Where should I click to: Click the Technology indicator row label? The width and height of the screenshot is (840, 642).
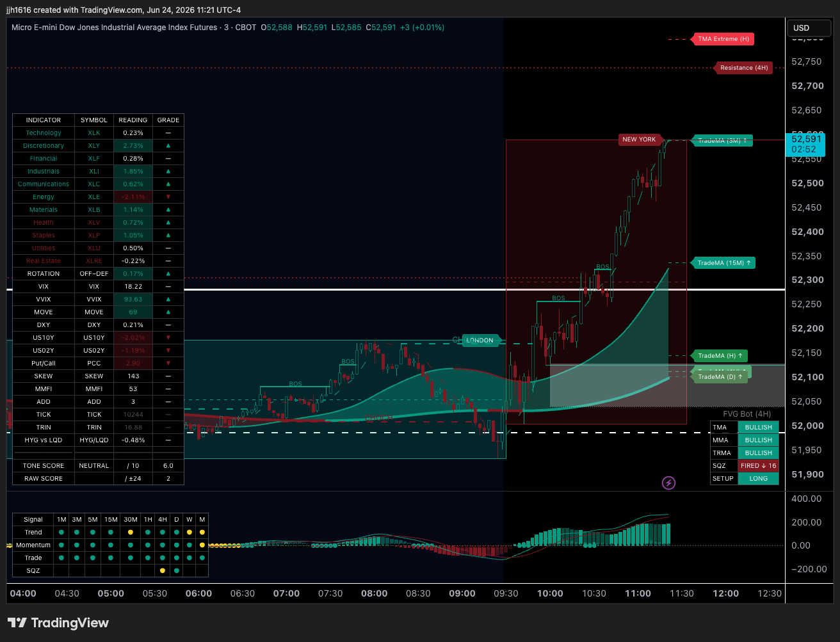44,133
